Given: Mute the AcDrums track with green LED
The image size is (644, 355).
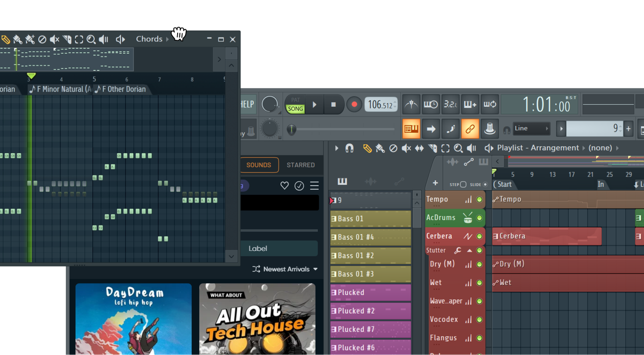Looking at the screenshot, I should click(x=479, y=218).
